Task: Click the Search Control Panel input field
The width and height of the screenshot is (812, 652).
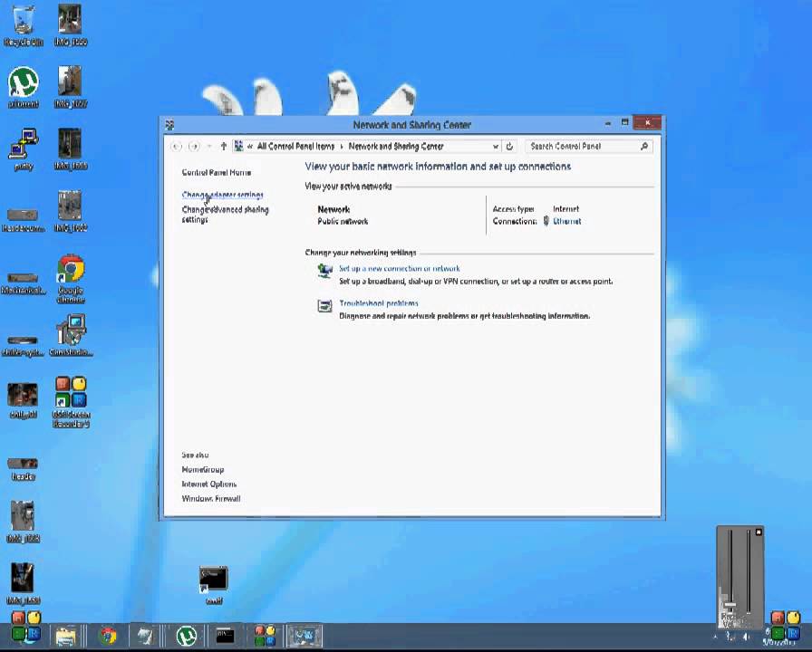Action: [x=583, y=147]
